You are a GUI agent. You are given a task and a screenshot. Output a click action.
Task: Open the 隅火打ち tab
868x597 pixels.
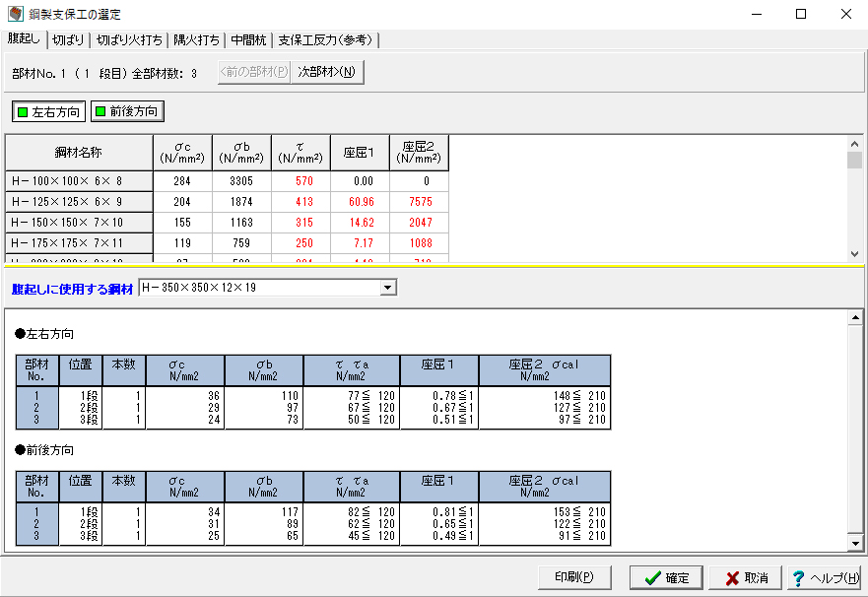pos(196,40)
